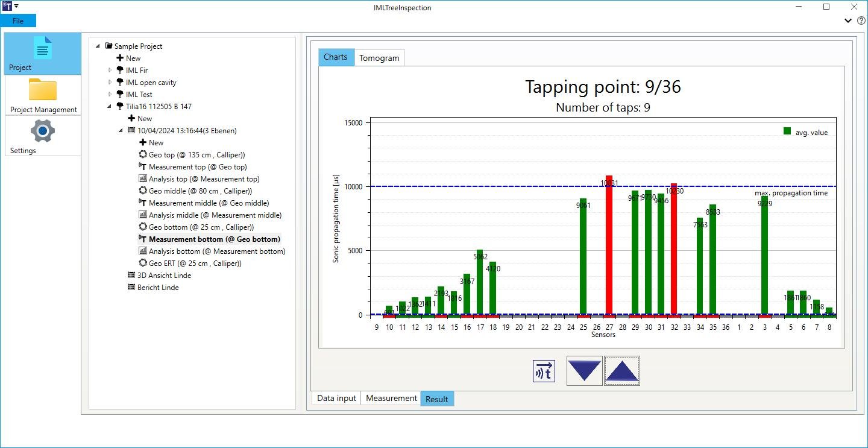Viewport: 868px width, 448px height.
Task: Collapse the Sample Project root node
Action: (x=98, y=46)
